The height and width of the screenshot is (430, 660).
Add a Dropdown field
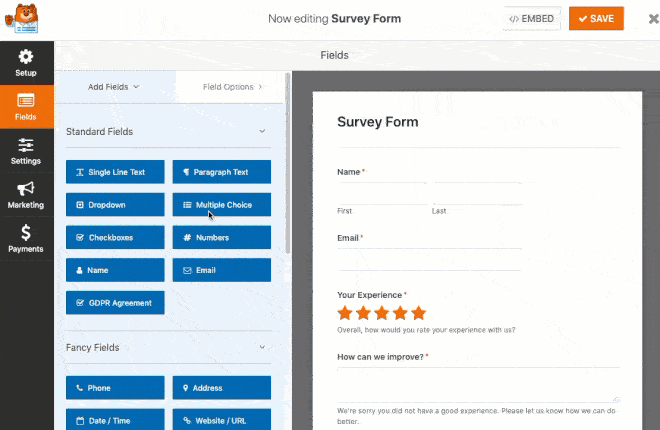[x=115, y=205]
